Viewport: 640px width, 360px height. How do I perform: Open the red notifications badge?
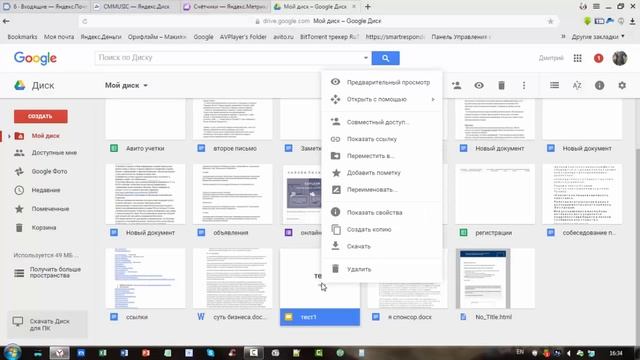click(598, 58)
